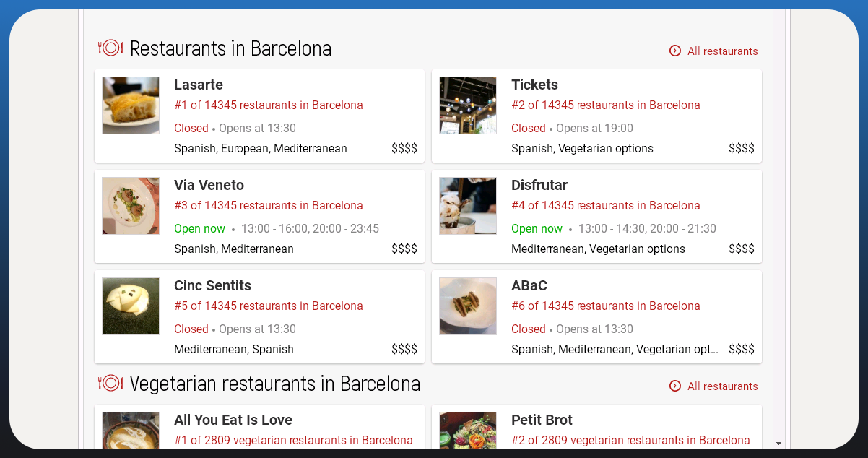Show All restaurants for Barcelona section

tap(722, 51)
